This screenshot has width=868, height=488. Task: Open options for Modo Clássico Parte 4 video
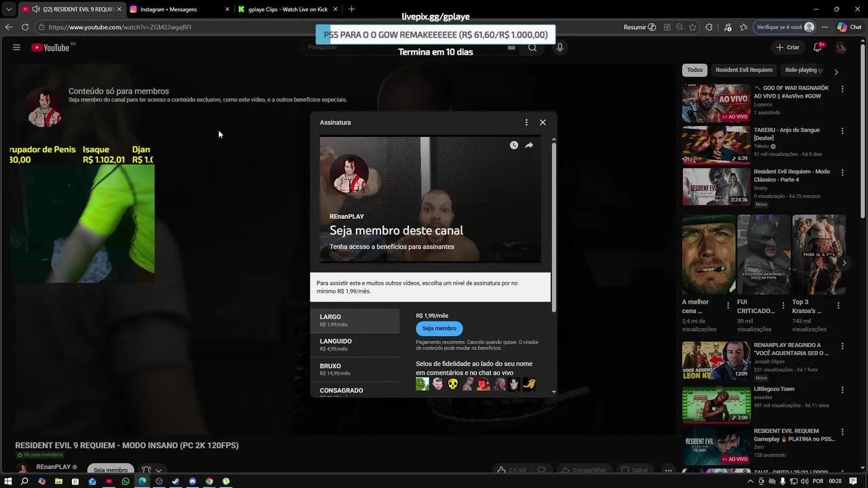tap(842, 172)
